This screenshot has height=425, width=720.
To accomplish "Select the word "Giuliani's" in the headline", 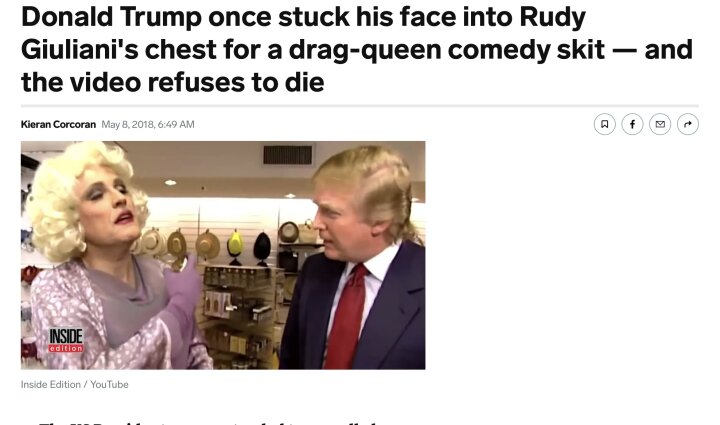I will pos(79,50).
